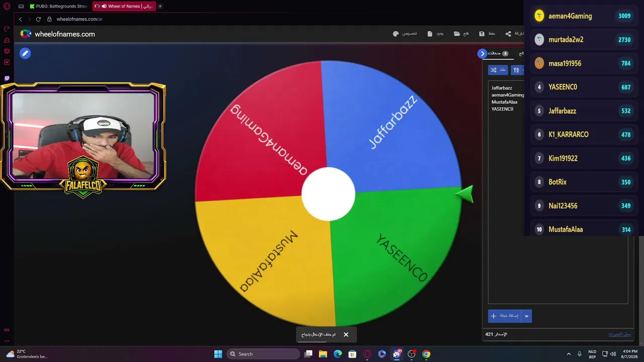Open a new browser tab
Screen dimensions: 644x362
point(160,6)
